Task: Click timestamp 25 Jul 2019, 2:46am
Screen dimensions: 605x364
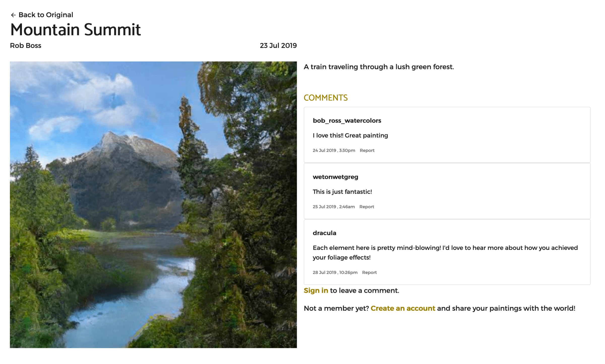Action: click(x=334, y=207)
